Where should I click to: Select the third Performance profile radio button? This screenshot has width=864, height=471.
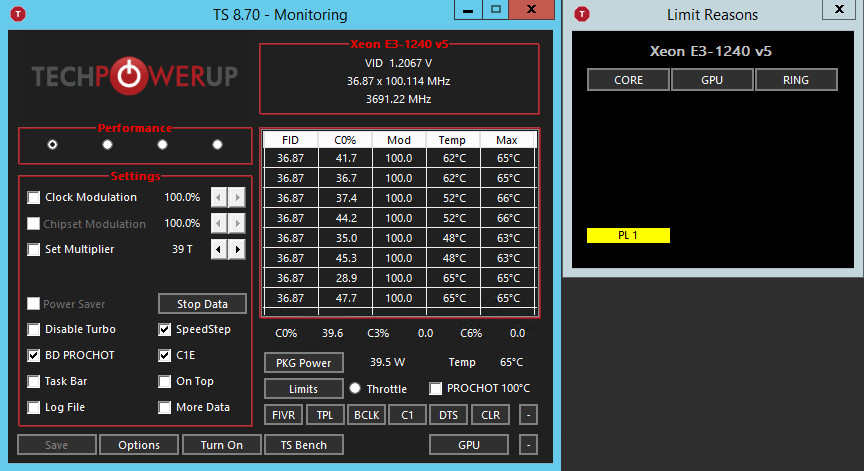point(162,144)
